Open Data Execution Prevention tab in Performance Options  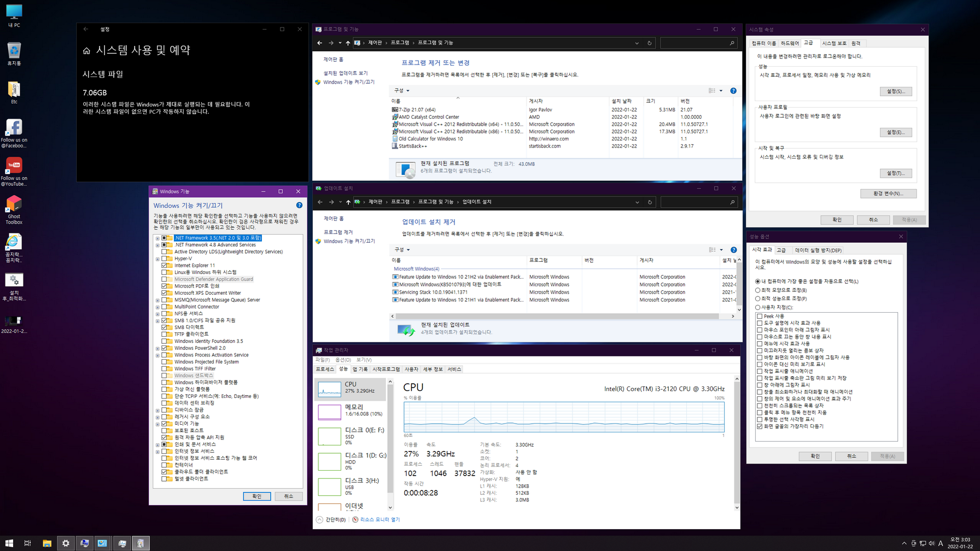818,250
